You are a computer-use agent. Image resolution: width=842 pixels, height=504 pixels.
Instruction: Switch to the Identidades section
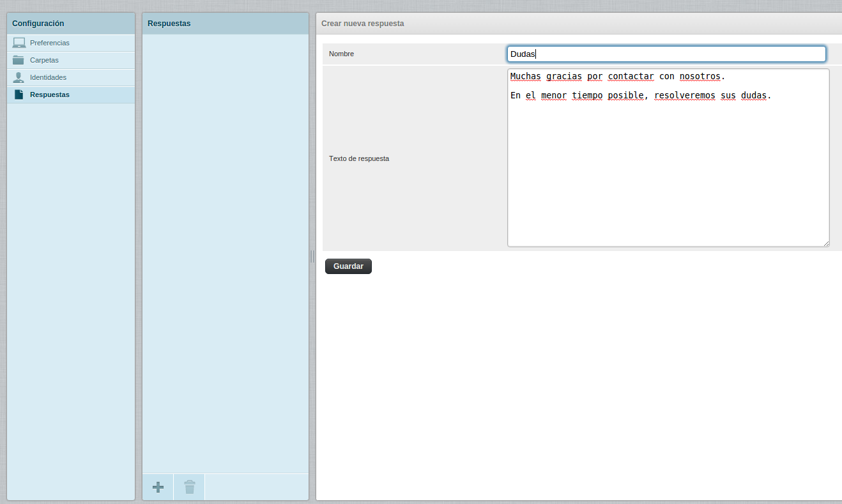tap(48, 77)
